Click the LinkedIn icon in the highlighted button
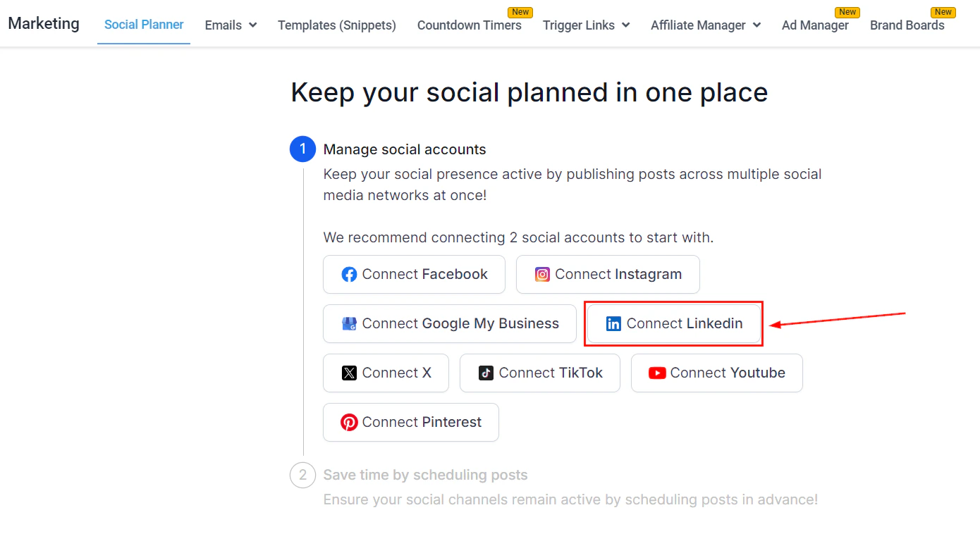980x541 pixels. [x=613, y=323]
